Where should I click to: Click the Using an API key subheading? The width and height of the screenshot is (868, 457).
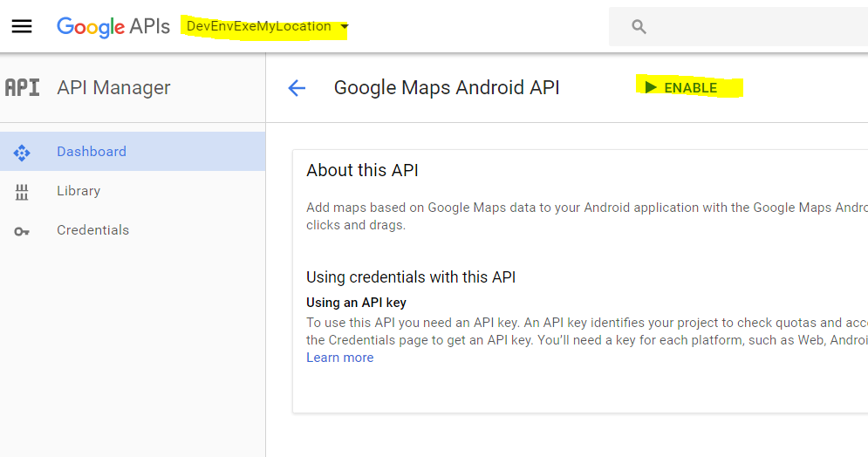(x=356, y=303)
